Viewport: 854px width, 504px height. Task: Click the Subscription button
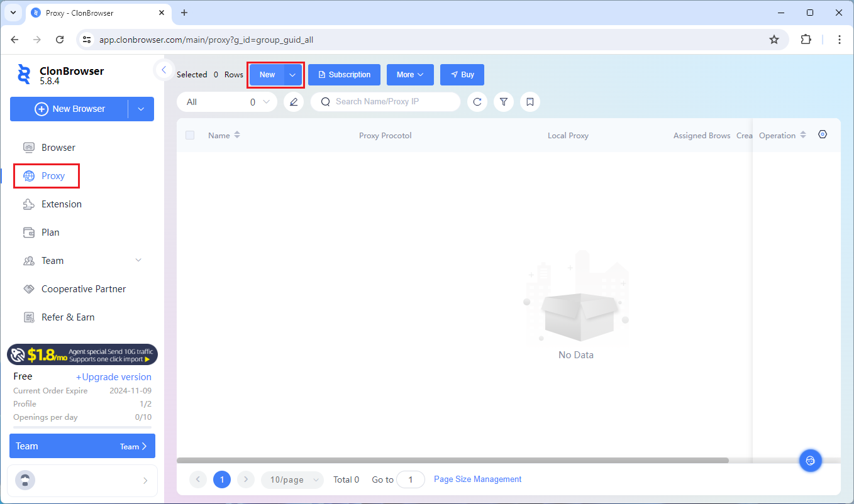tap(344, 75)
